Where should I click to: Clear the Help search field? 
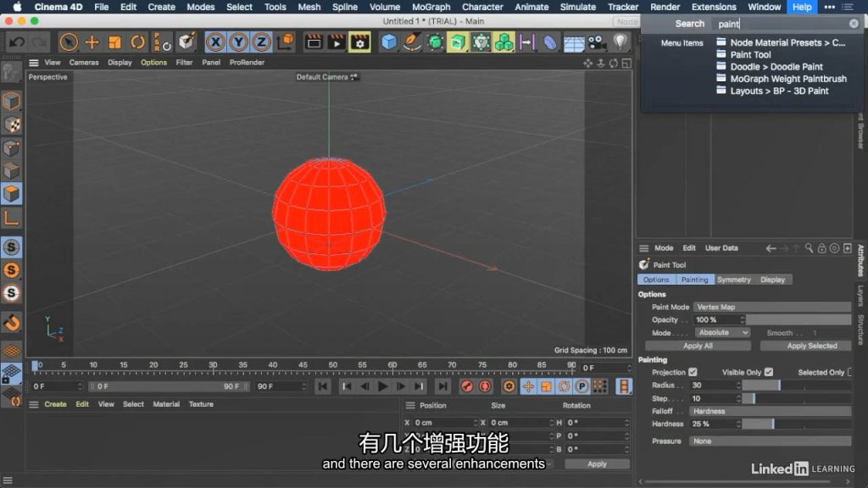(854, 24)
